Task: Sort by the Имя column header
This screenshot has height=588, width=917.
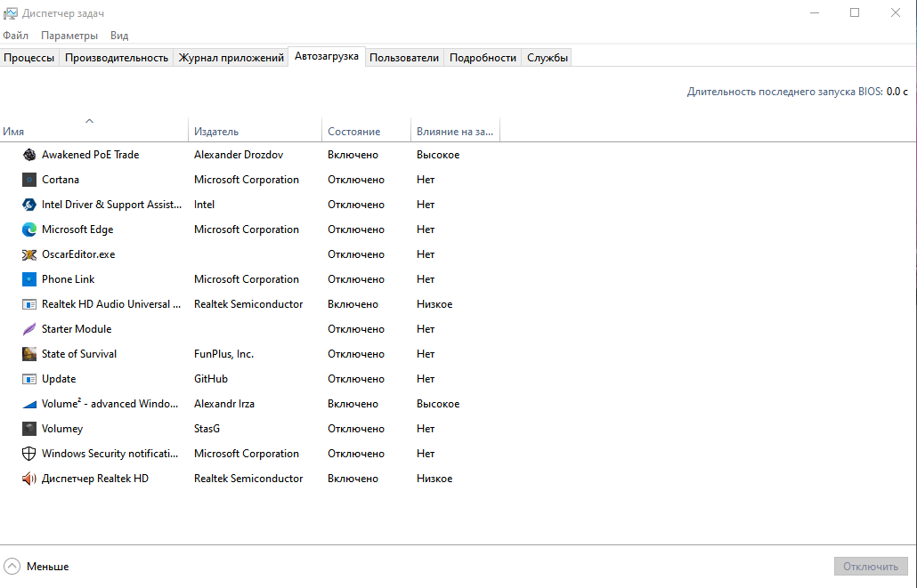Action: [93, 129]
